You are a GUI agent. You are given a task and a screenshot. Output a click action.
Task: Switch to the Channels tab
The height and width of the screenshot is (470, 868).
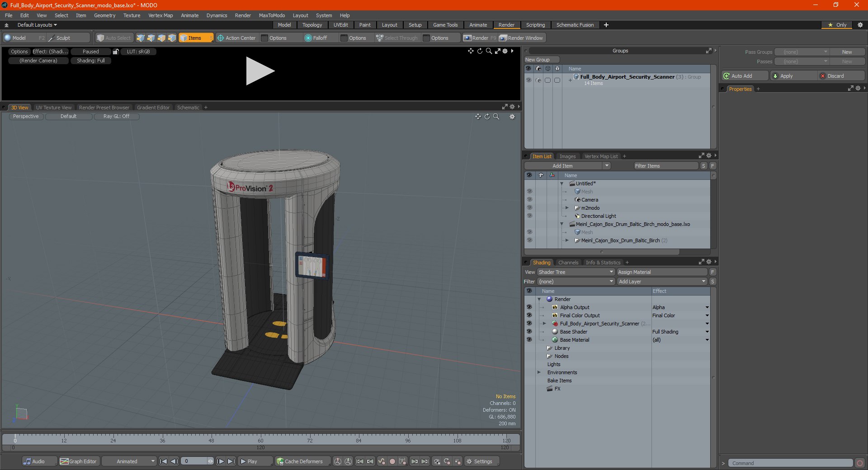coord(568,263)
